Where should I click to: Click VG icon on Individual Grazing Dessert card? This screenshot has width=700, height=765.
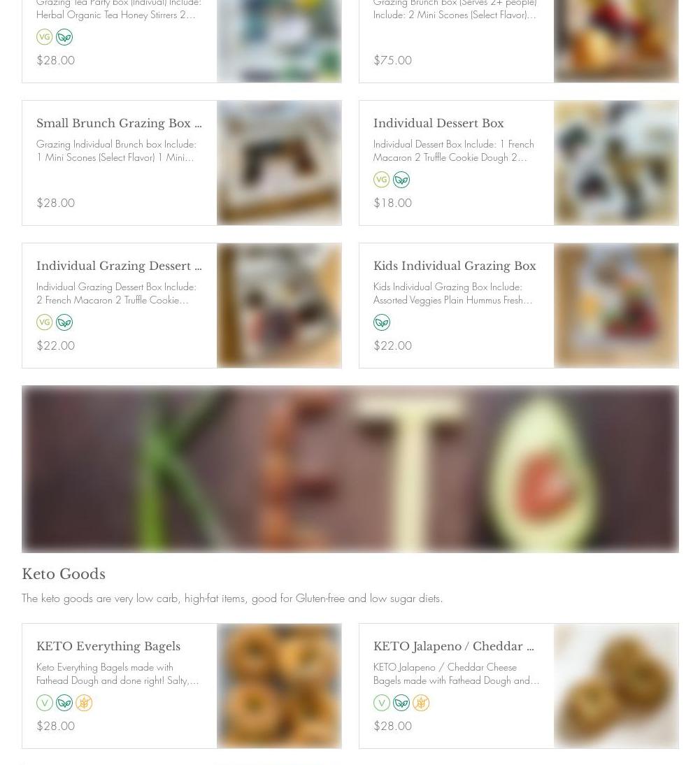point(44,322)
